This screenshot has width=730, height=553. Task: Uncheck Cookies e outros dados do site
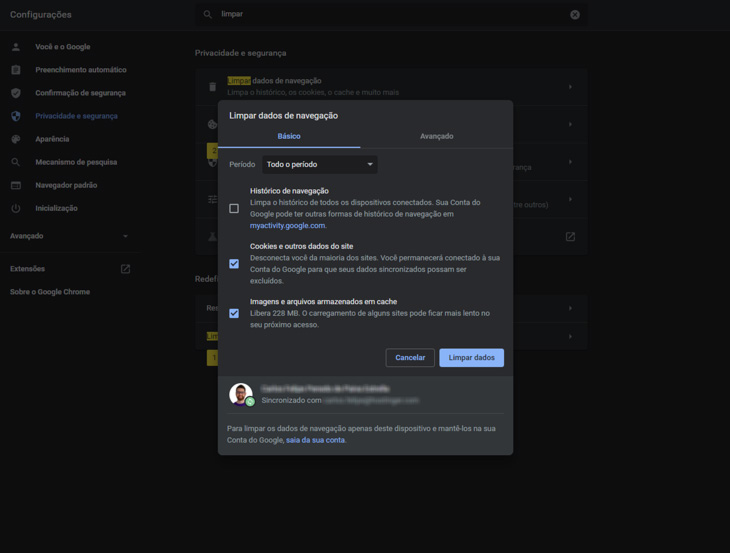pos(234,263)
